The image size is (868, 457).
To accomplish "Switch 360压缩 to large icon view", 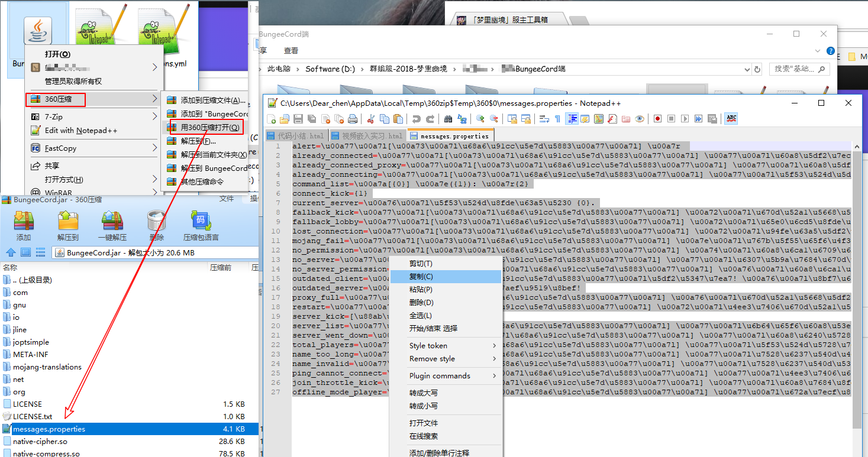I will click(25, 252).
